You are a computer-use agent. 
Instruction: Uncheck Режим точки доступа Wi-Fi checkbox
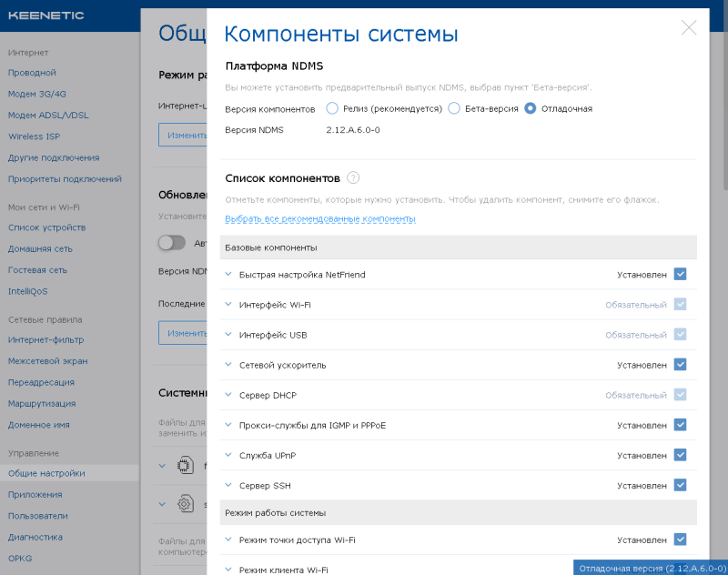[680, 540]
